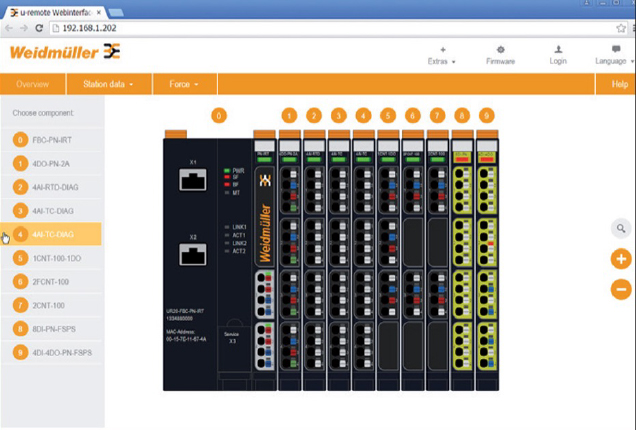
Task: Zoom in with the plus button
Action: pyautogui.click(x=621, y=259)
